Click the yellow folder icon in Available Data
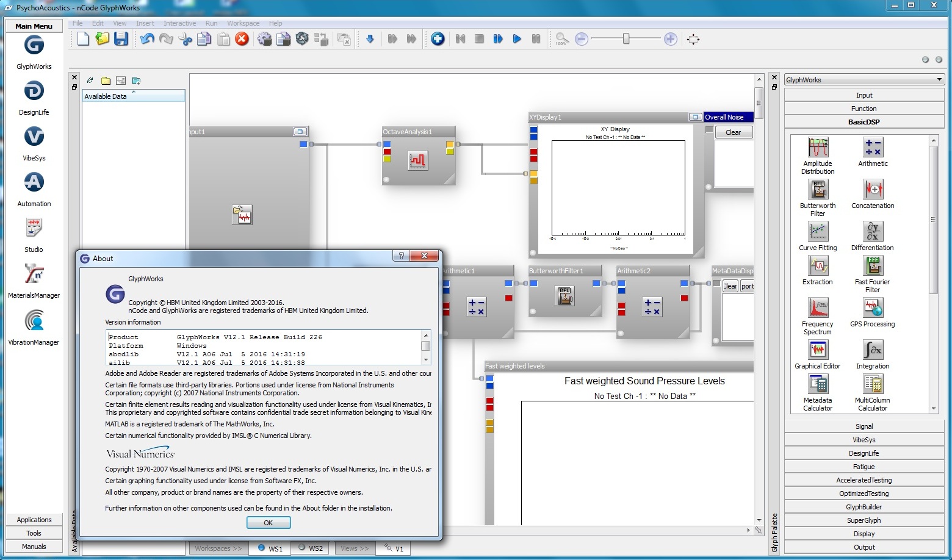Viewport: 952px width, 560px height. pos(106,81)
